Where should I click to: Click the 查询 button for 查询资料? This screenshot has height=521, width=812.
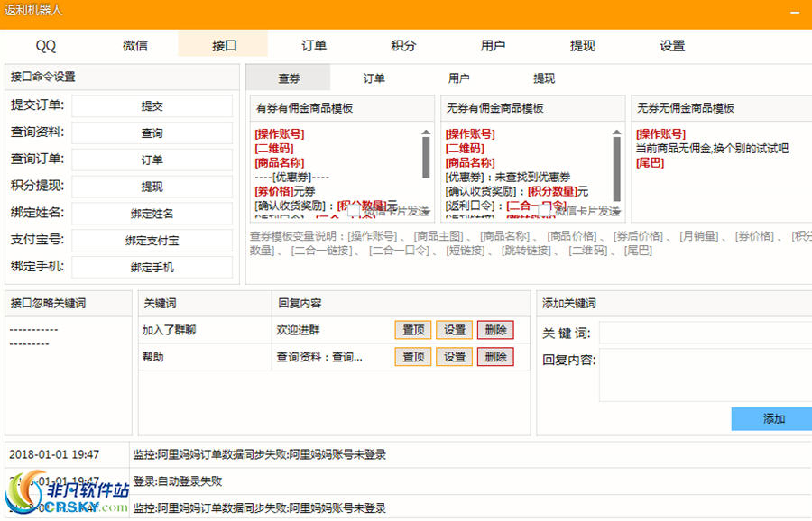coord(153,133)
